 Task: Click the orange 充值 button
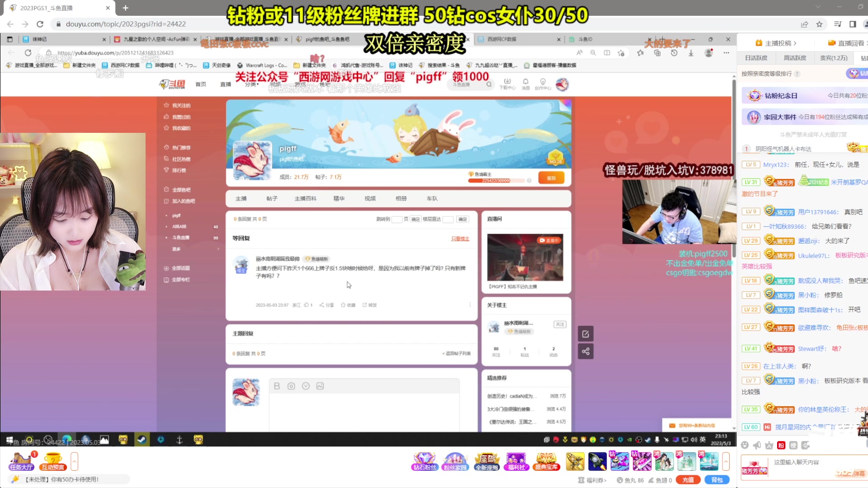[x=689, y=480]
